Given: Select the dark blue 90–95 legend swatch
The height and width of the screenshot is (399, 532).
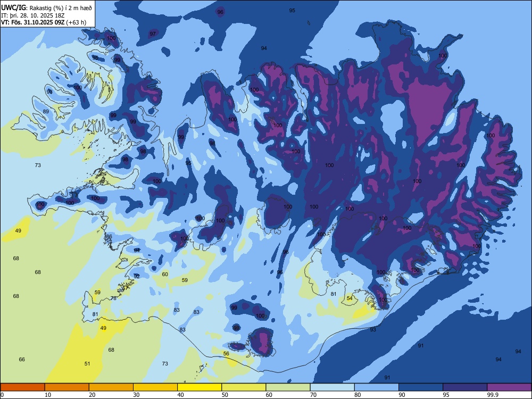Looking at the screenshot, I should pyautogui.click(x=421, y=387).
